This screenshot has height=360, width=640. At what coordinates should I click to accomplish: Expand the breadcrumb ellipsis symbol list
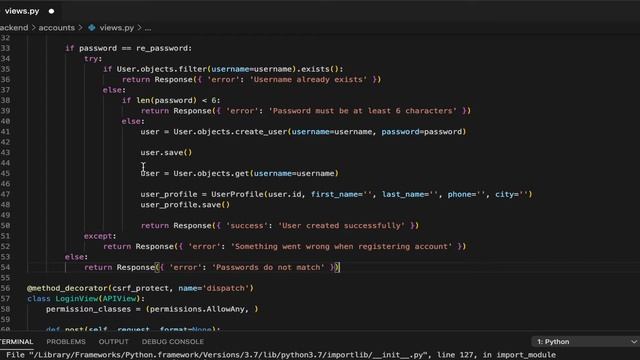point(148,28)
